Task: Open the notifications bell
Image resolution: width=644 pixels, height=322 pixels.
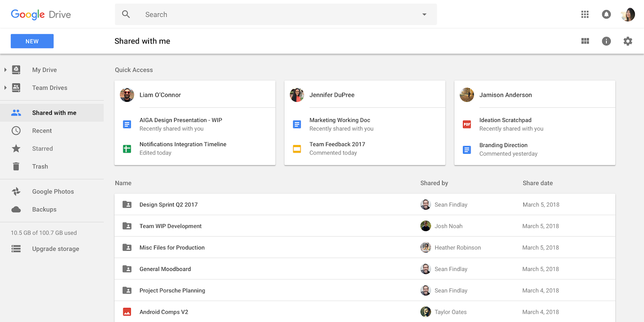Action: 606,14
